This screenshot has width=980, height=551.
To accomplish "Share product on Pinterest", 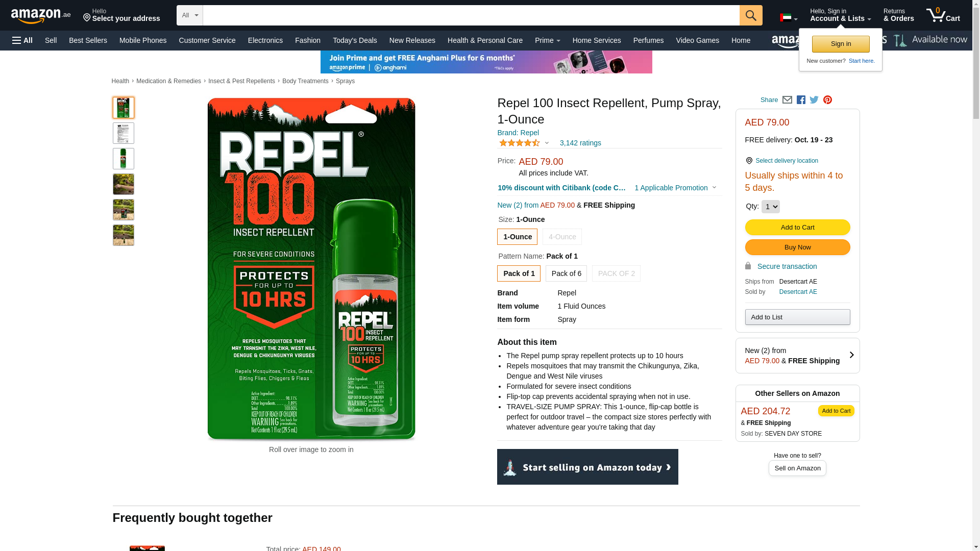I will coord(827,100).
